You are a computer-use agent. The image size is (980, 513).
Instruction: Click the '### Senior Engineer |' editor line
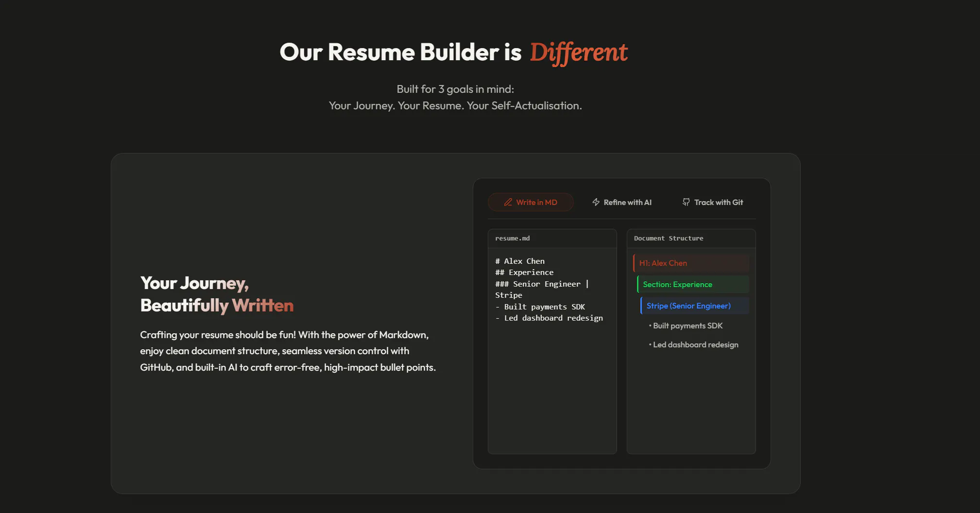542,284
